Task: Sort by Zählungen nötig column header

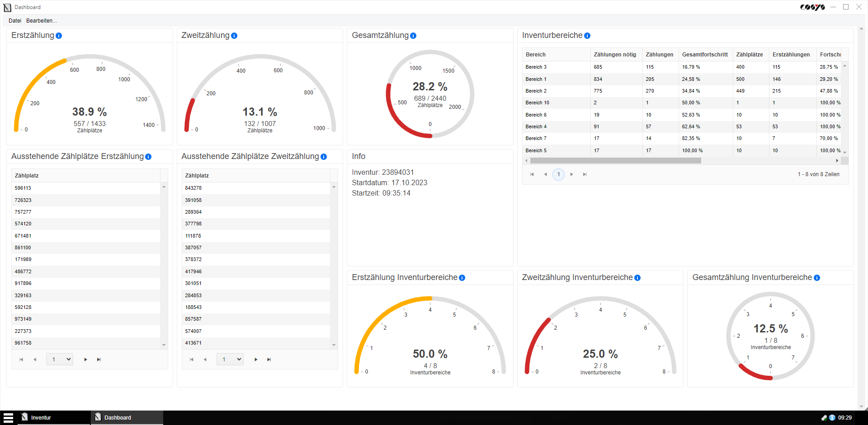Action: tap(616, 55)
